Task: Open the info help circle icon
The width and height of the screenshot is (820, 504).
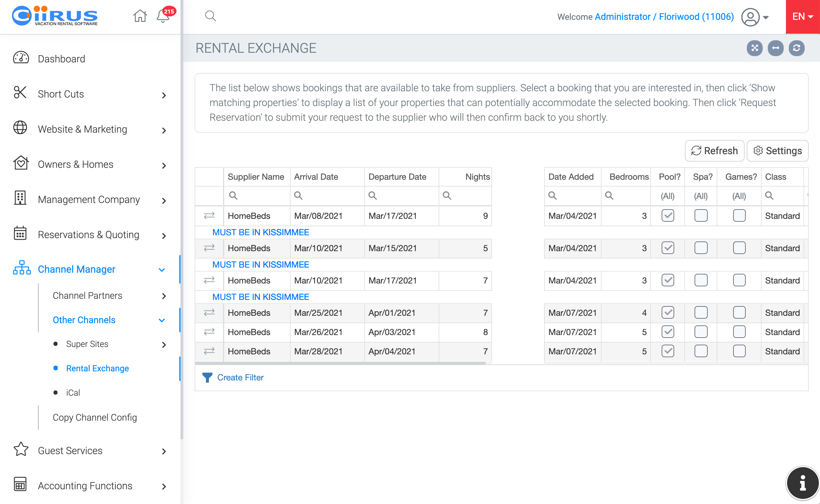Action: tap(803, 483)
